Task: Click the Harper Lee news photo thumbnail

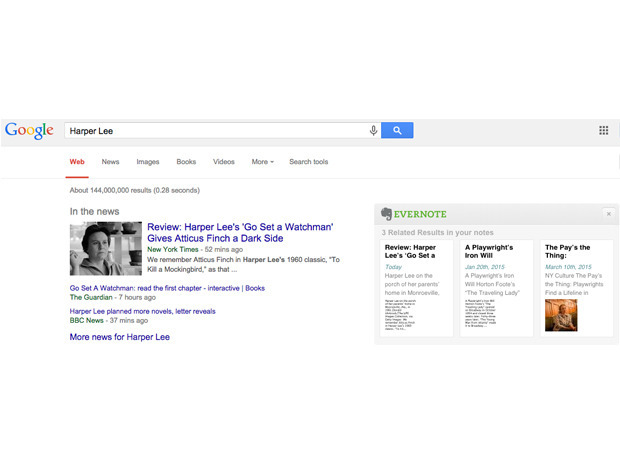Action: (106, 248)
